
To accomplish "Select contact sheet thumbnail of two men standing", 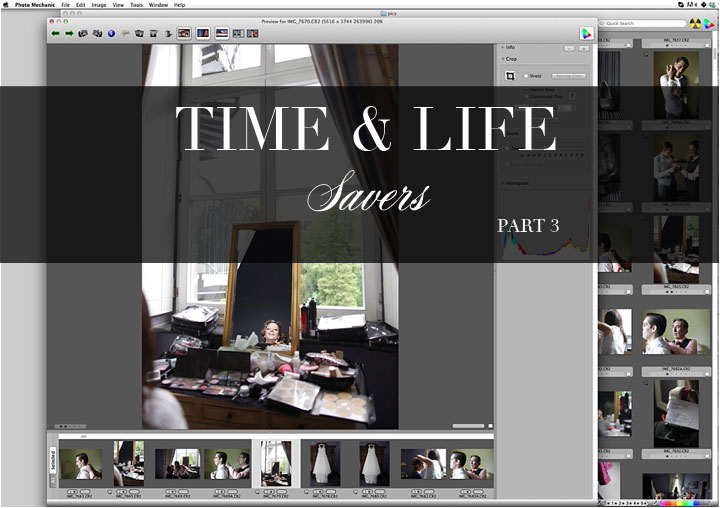I will pos(676,167).
